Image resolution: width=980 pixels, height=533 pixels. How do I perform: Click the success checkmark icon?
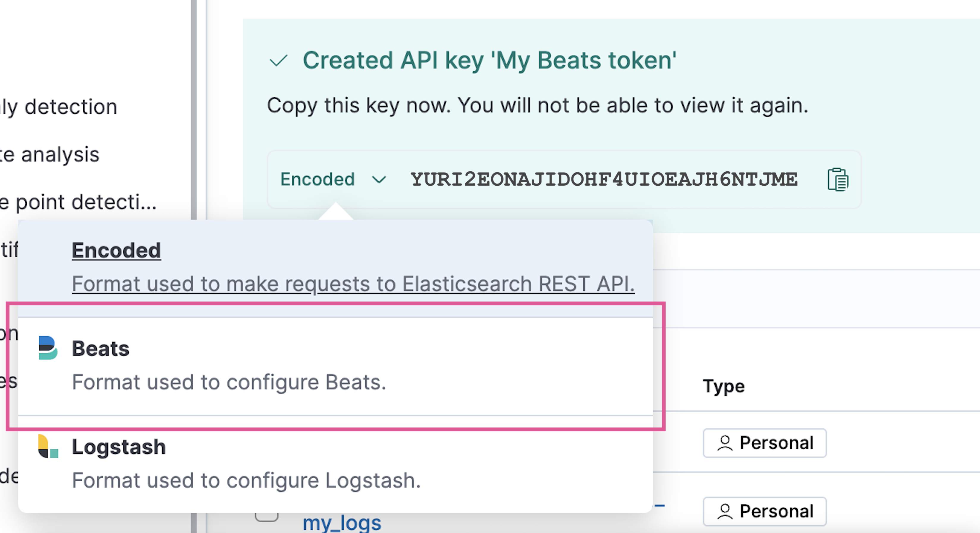click(279, 61)
